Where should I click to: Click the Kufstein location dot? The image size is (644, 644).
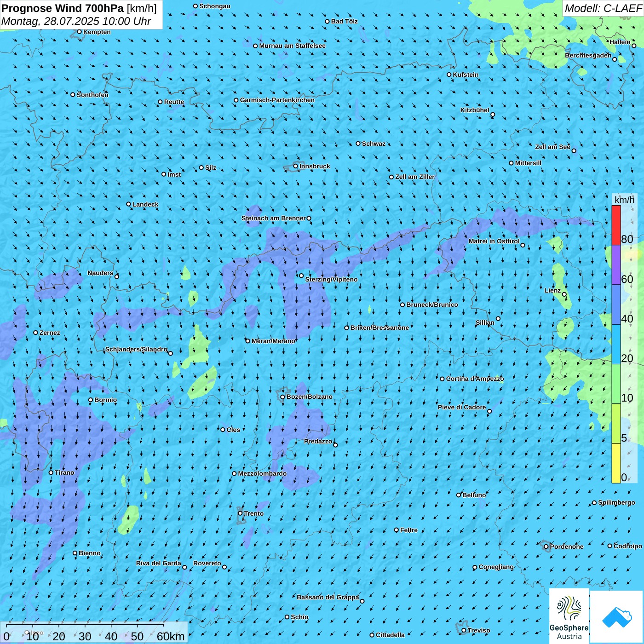click(449, 75)
